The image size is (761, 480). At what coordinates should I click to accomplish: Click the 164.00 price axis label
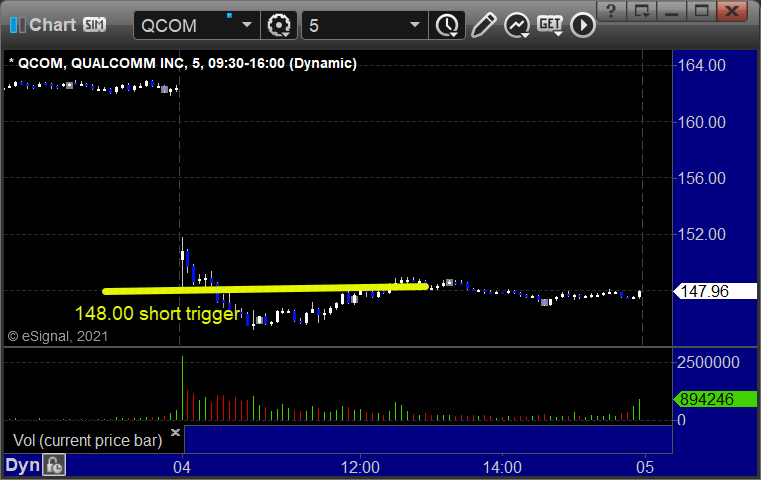point(701,65)
